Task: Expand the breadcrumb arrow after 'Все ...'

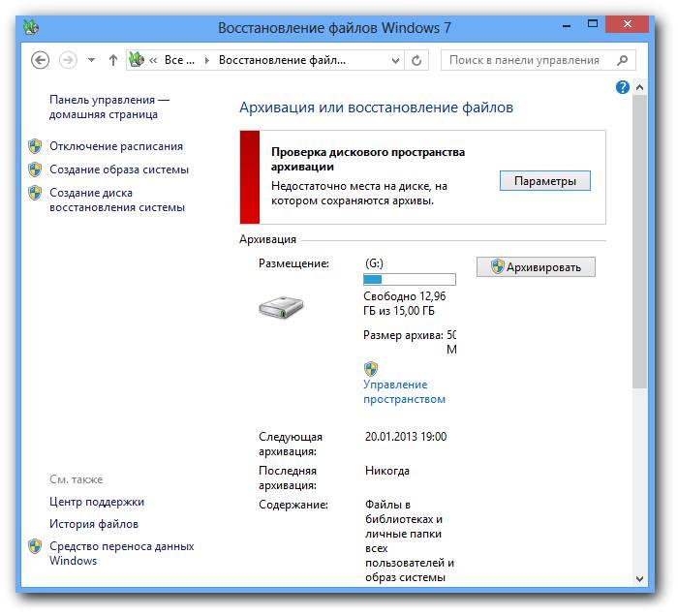Action: point(206,60)
